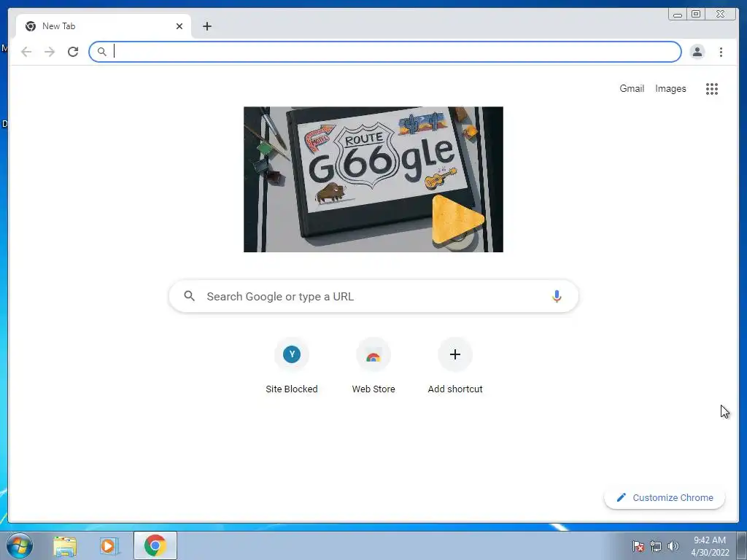Minimize the Chrome window
The height and width of the screenshot is (560, 747).
tap(678, 15)
